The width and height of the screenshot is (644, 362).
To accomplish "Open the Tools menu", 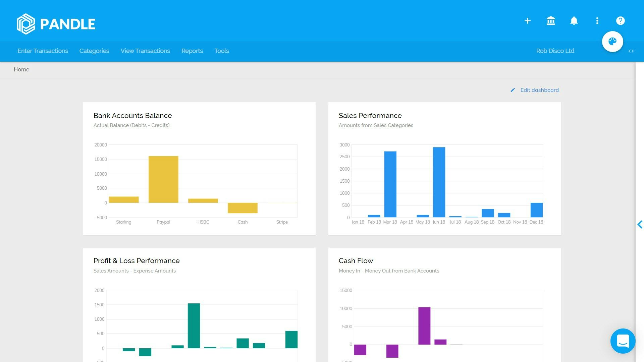I will pyautogui.click(x=221, y=51).
